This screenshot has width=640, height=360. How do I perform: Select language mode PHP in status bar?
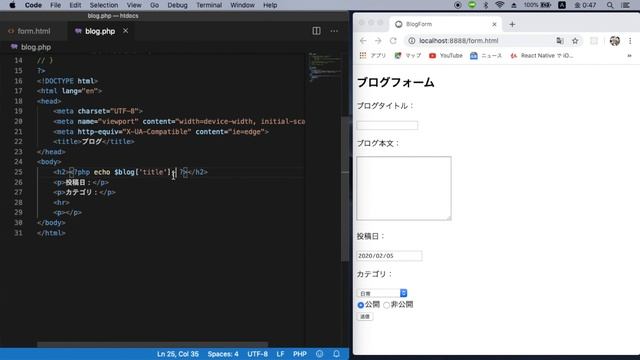300,354
